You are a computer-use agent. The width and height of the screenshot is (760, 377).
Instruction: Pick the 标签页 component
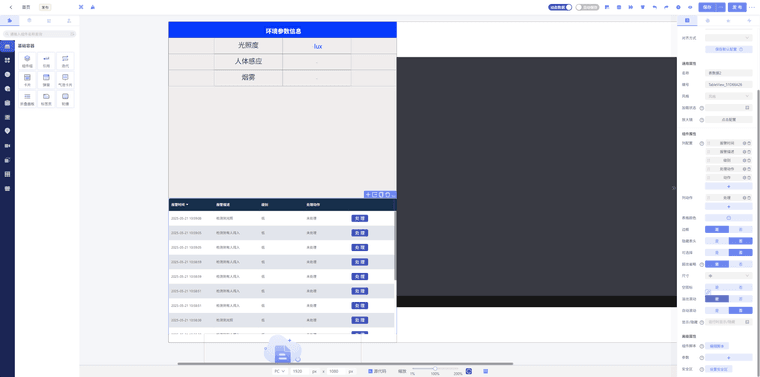(47, 99)
